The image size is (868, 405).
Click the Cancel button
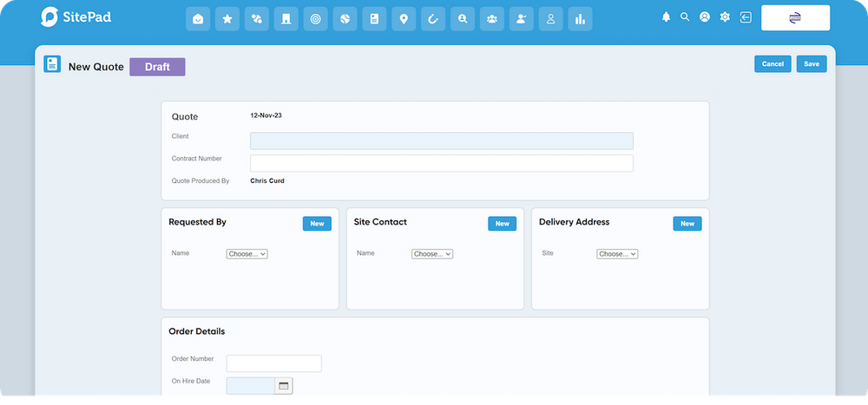(773, 64)
